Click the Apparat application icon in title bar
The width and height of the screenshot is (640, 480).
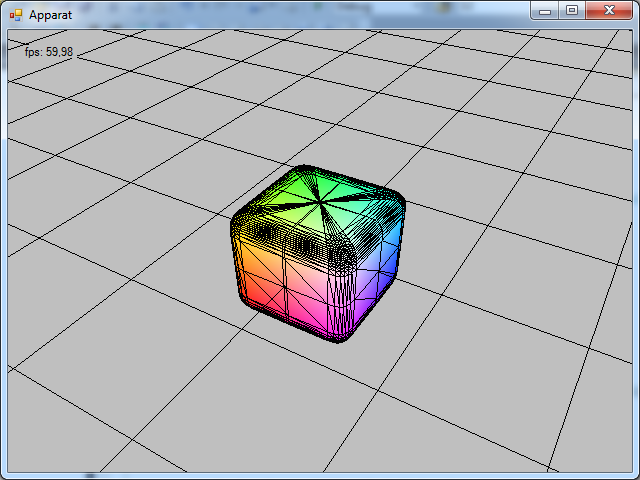tap(16, 15)
